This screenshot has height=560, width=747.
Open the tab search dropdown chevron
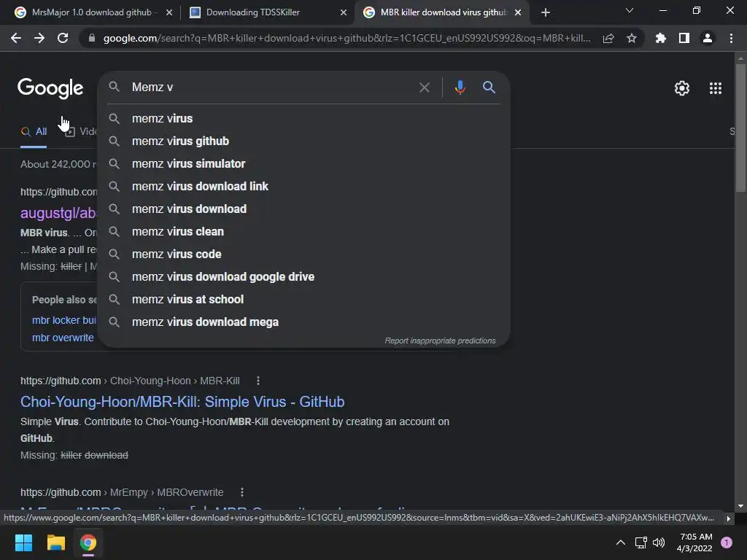tap(630, 10)
